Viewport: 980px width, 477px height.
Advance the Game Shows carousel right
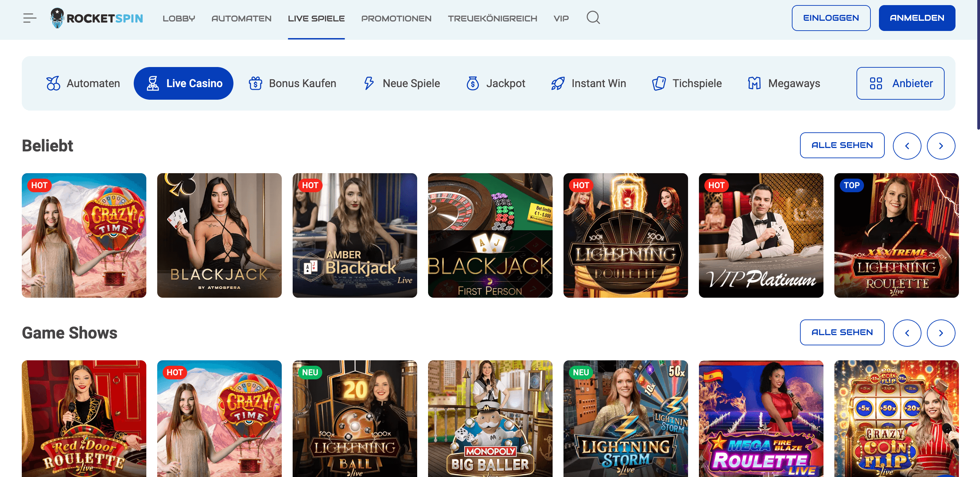941,333
